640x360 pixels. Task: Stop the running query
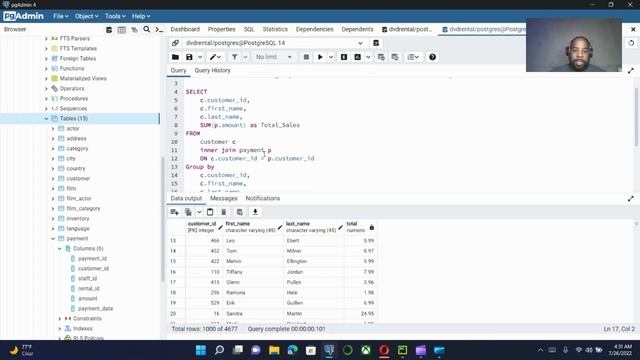click(306, 57)
